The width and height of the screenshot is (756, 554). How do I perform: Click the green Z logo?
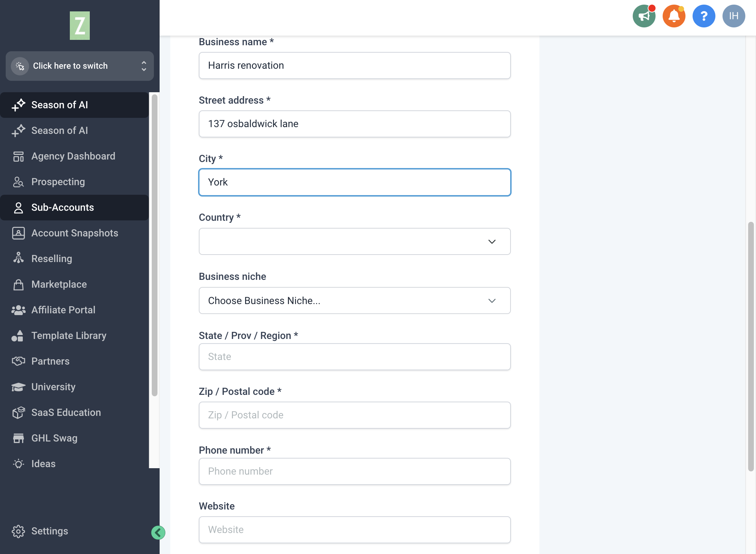(79, 26)
